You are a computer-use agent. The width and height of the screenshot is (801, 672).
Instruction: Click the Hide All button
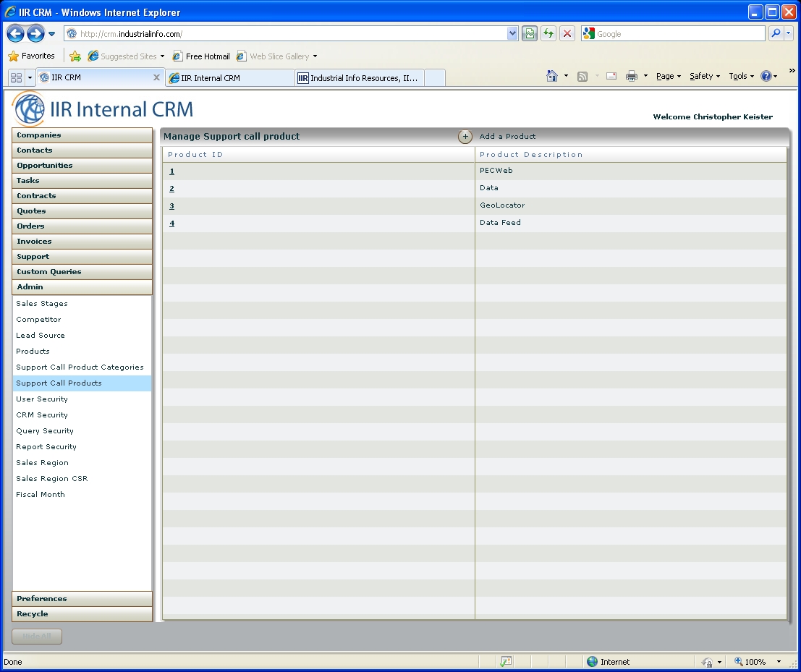click(37, 637)
